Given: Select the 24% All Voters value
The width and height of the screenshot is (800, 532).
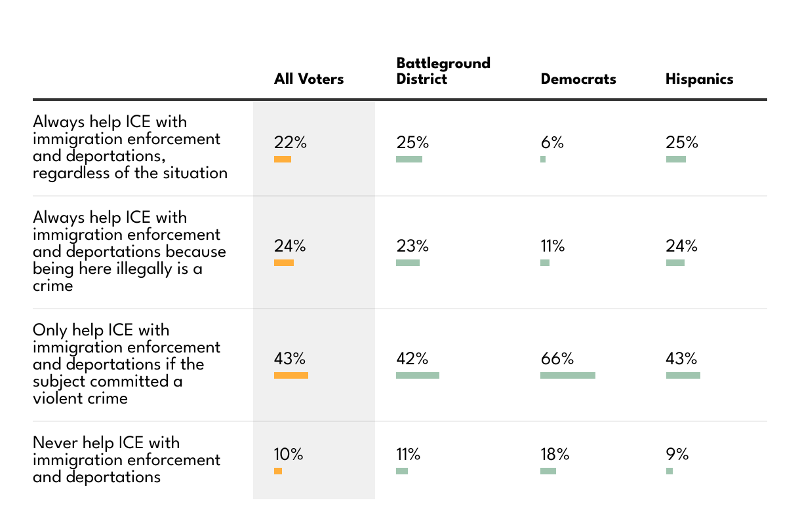Looking at the screenshot, I should pos(290,246).
